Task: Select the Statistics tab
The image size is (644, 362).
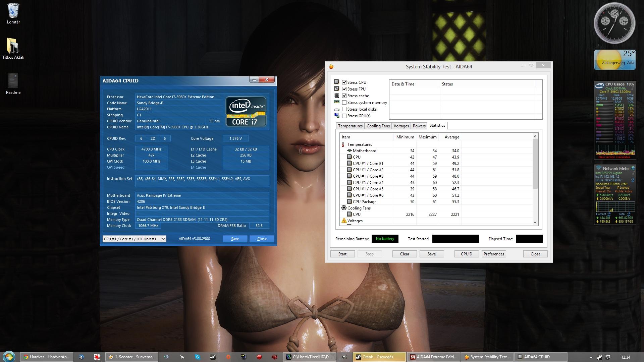Action: pyautogui.click(x=437, y=125)
